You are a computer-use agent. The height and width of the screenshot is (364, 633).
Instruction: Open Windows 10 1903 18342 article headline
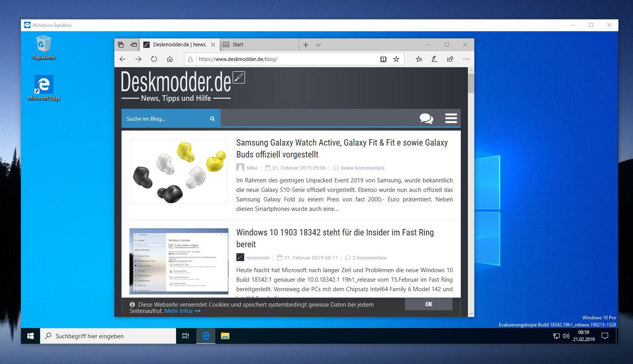(335, 238)
